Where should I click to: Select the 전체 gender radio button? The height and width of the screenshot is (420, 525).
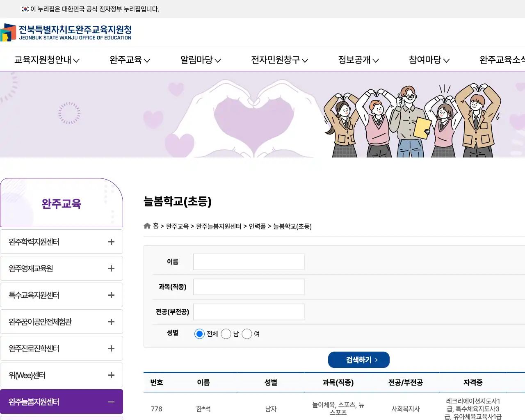pyautogui.click(x=199, y=334)
